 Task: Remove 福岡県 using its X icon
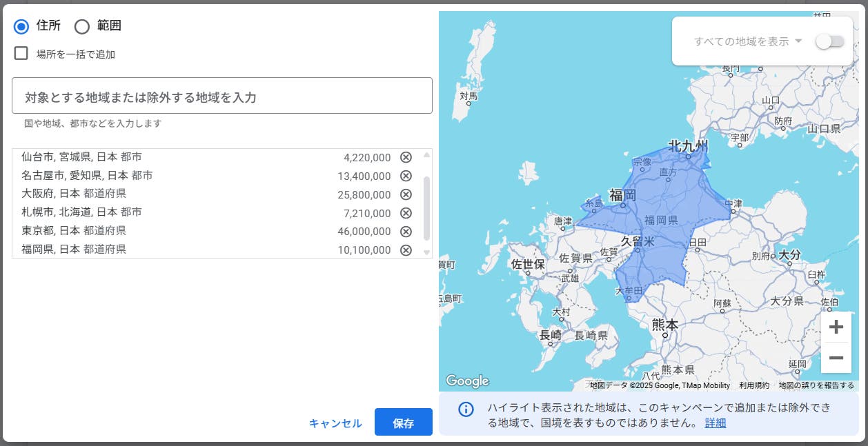406,250
